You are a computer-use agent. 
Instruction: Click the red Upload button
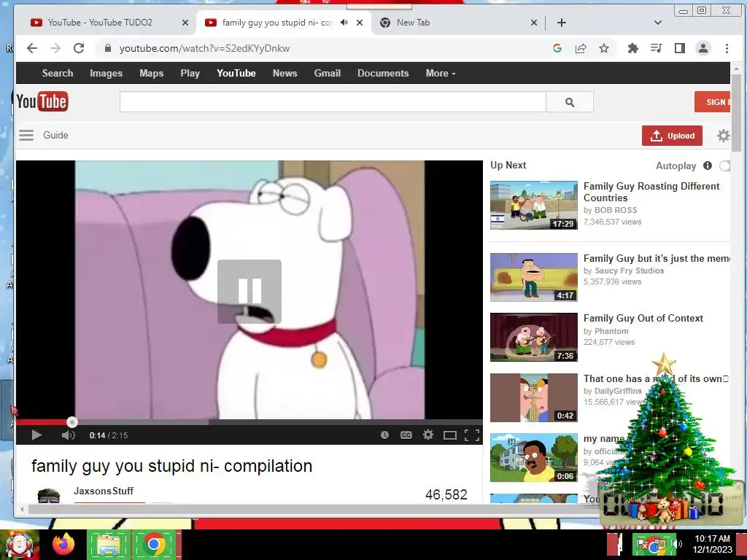point(672,136)
